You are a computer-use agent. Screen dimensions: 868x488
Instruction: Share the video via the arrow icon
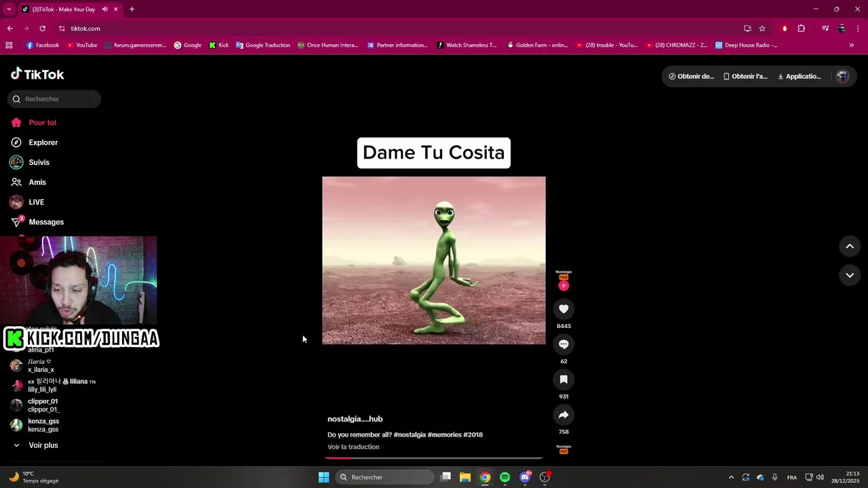point(564,415)
